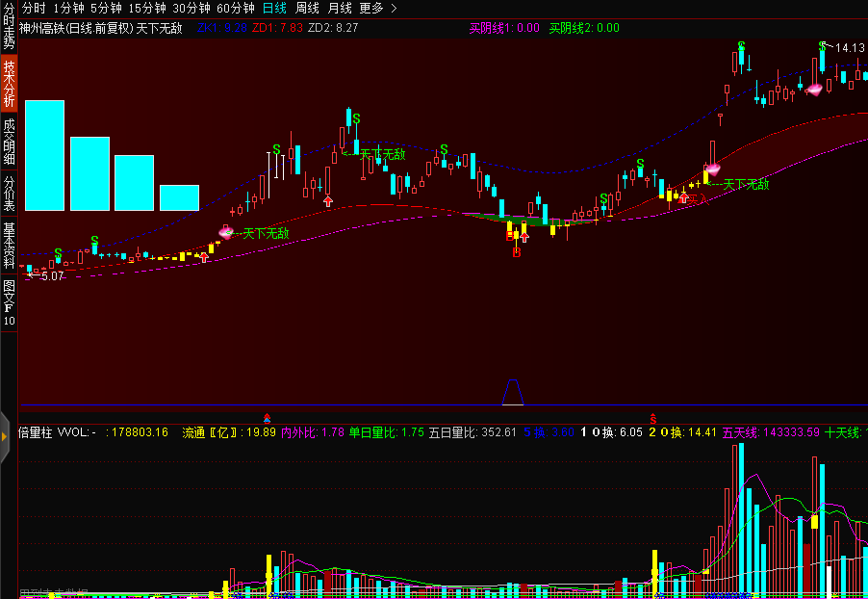868x599 pixels.
Task: Switch to 月线 monthly chart
Action: (340, 9)
